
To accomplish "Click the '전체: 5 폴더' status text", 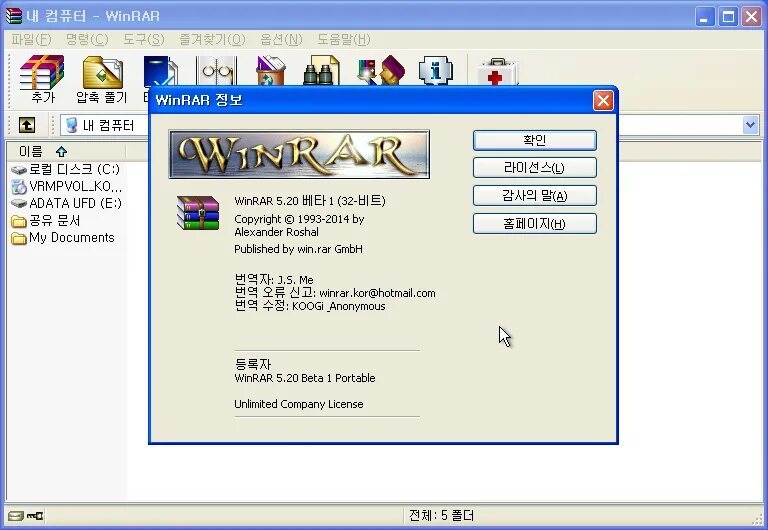I will coord(441,515).
